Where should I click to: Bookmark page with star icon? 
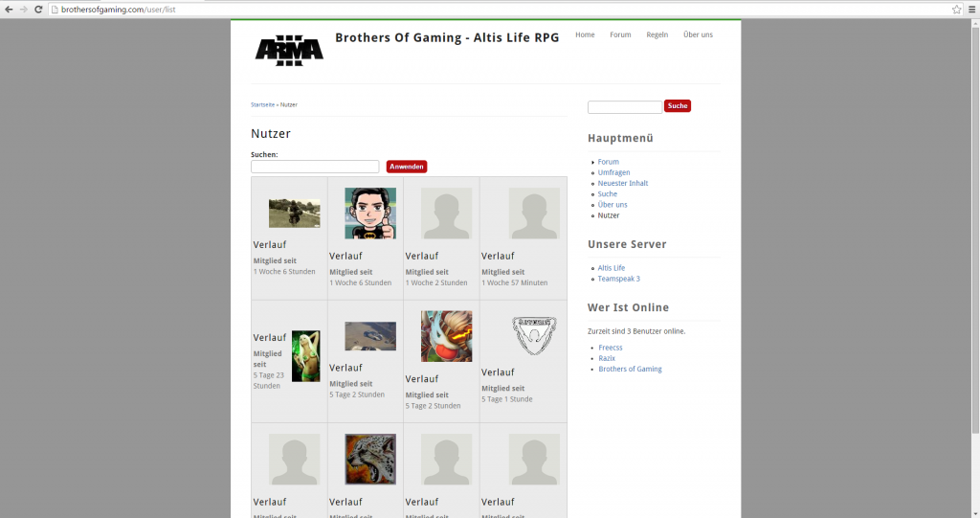[956, 9]
